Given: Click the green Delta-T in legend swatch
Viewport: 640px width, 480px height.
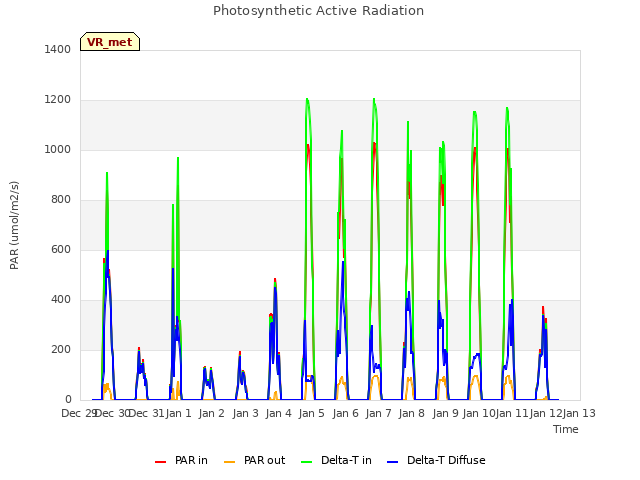Looking at the screenshot, I should pyautogui.click(x=306, y=462).
